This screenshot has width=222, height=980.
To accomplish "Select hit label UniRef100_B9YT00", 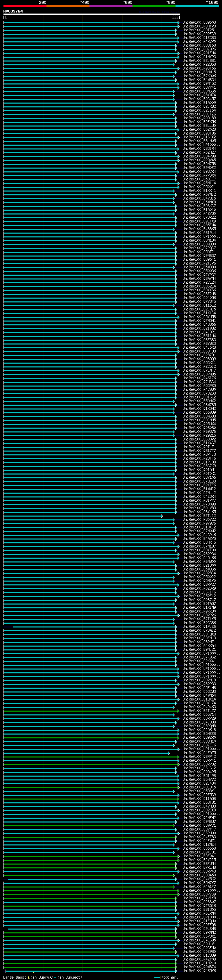I will (199, 550).
